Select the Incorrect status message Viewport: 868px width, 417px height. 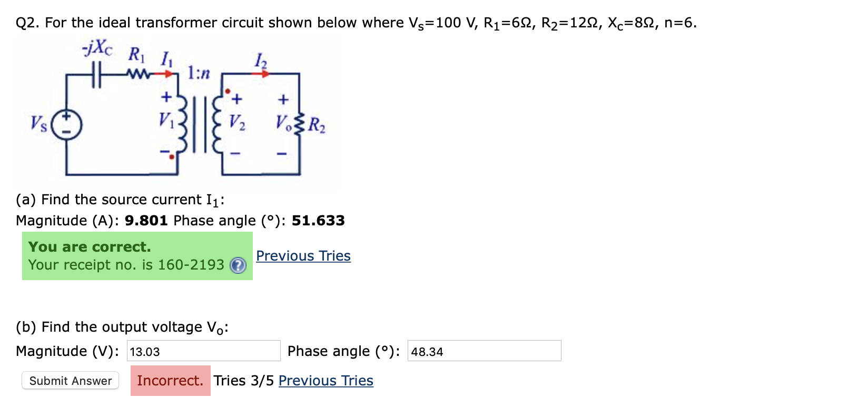170,380
